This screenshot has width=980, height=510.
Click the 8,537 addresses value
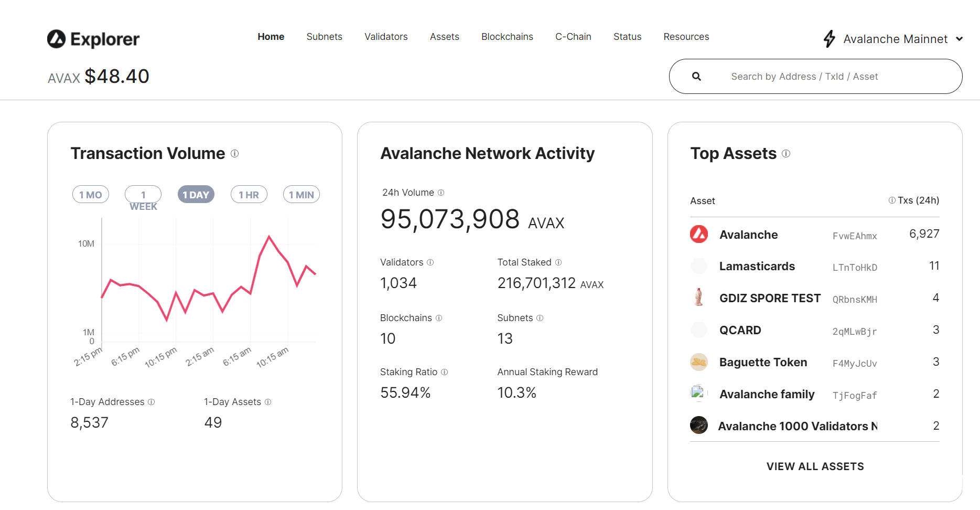tap(89, 423)
